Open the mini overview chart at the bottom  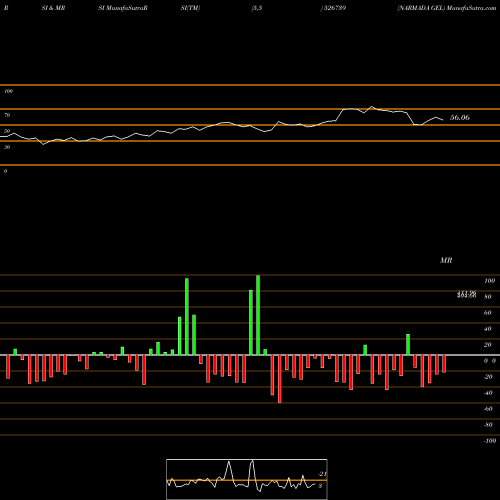click(247, 479)
